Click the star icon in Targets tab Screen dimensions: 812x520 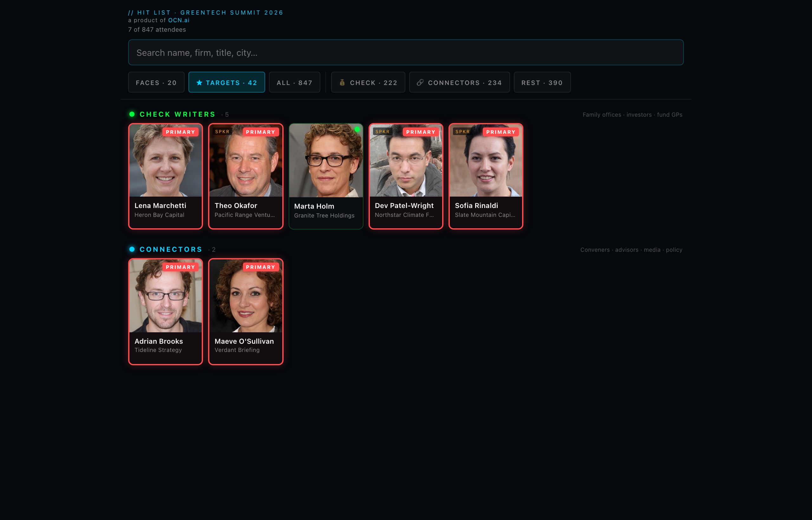coord(199,82)
